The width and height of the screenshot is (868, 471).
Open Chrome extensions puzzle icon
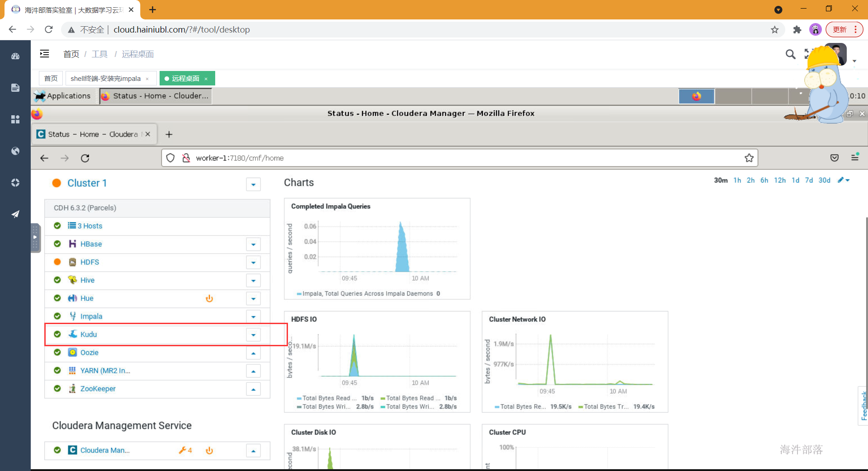[797, 30]
